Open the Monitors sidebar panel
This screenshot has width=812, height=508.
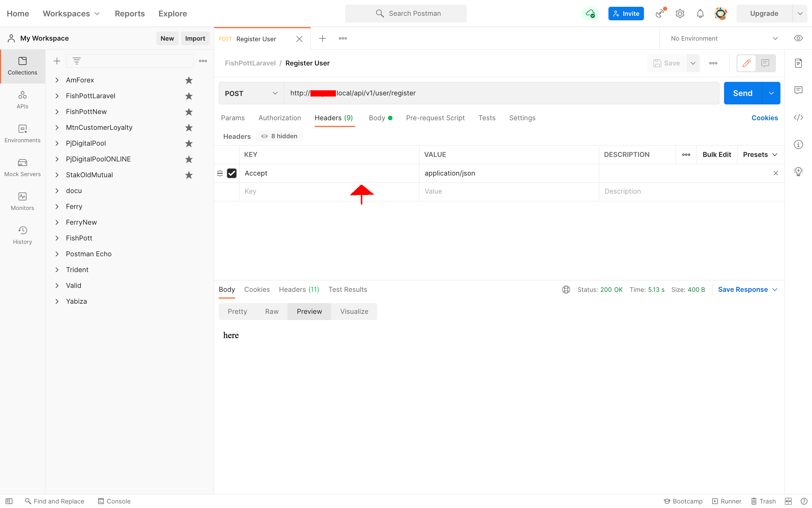tap(23, 202)
